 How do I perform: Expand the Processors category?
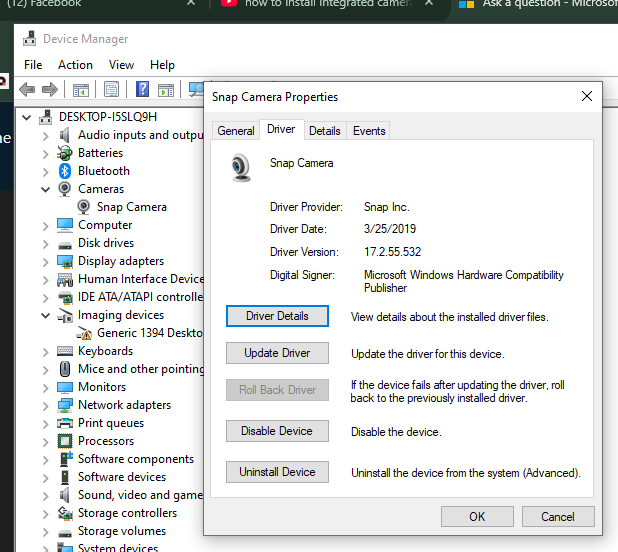pos(46,442)
